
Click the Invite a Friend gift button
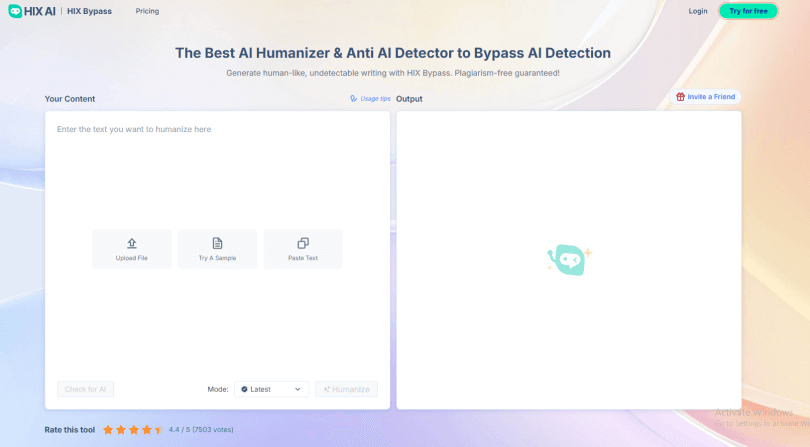click(705, 97)
